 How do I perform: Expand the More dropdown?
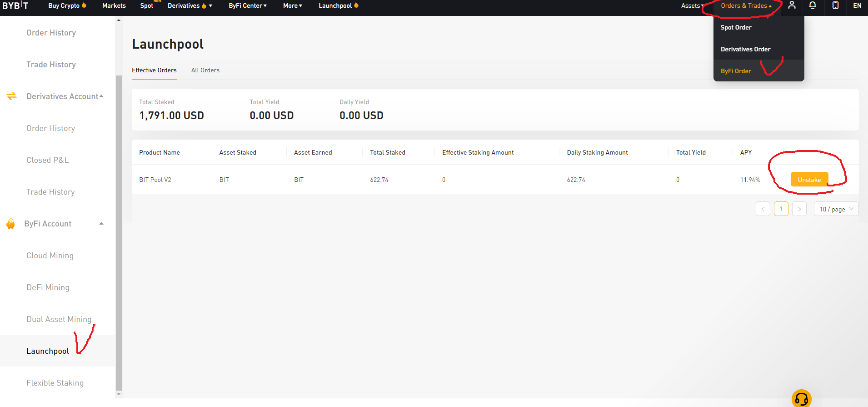coord(293,5)
